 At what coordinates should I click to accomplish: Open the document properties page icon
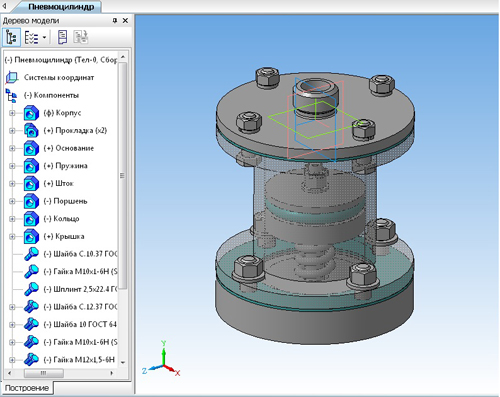[62, 37]
